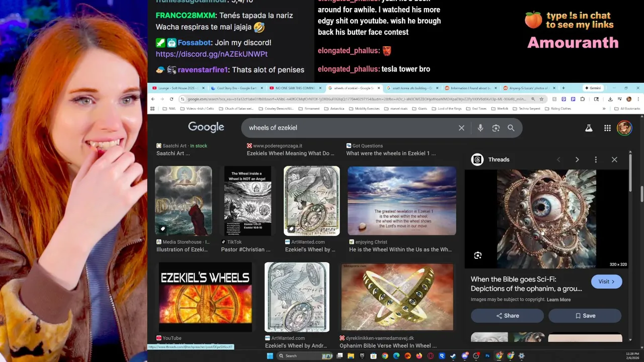
Task: Expand the 'NWL' bookmarks folder
Action: point(169,109)
